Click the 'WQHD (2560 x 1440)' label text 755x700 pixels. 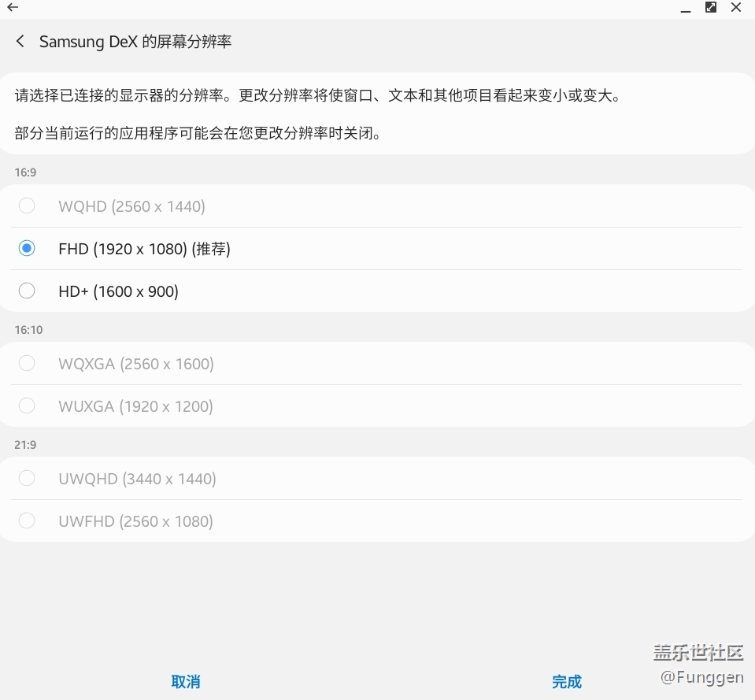point(132,206)
